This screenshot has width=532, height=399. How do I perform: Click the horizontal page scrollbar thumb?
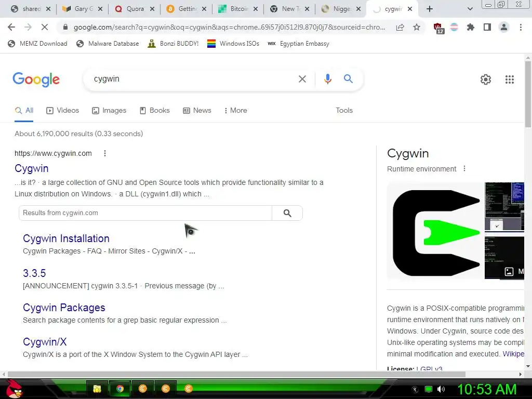click(x=236, y=374)
